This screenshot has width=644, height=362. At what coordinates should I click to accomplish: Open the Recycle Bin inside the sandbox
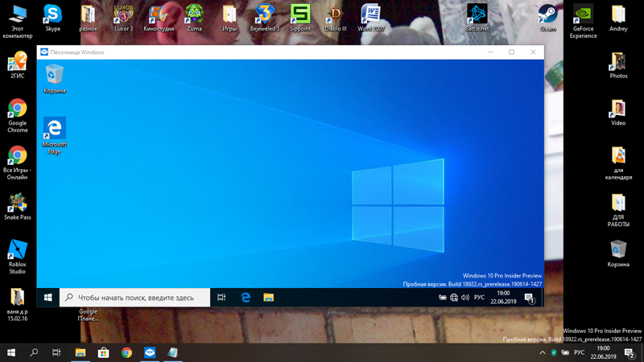(x=55, y=76)
